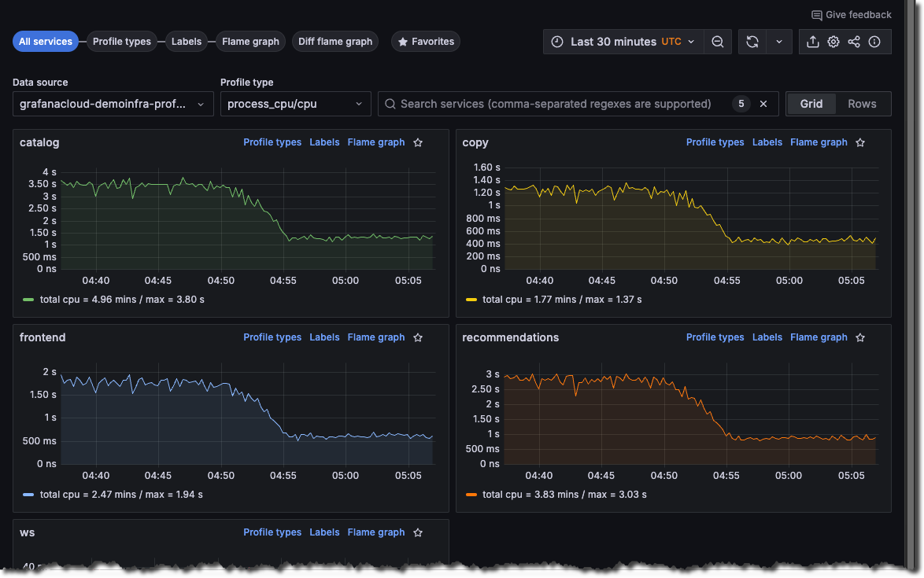Click the share link icon

pyautogui.click(x=854, y=42)
